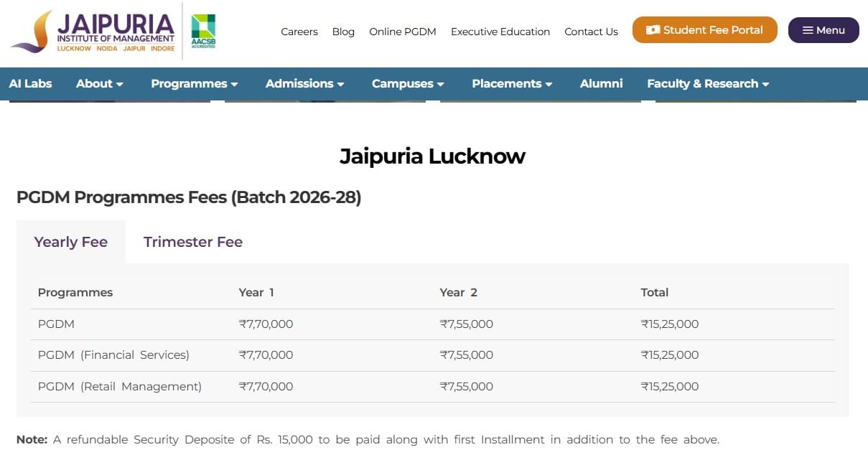Click the Jaipuria Institute of Management logo
This screenshot has height=460, width=868.
pyautogui.click(x=93, y=32)
